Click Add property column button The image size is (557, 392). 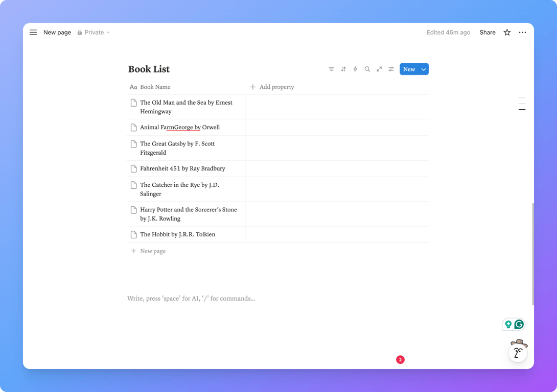coord(272,87)
